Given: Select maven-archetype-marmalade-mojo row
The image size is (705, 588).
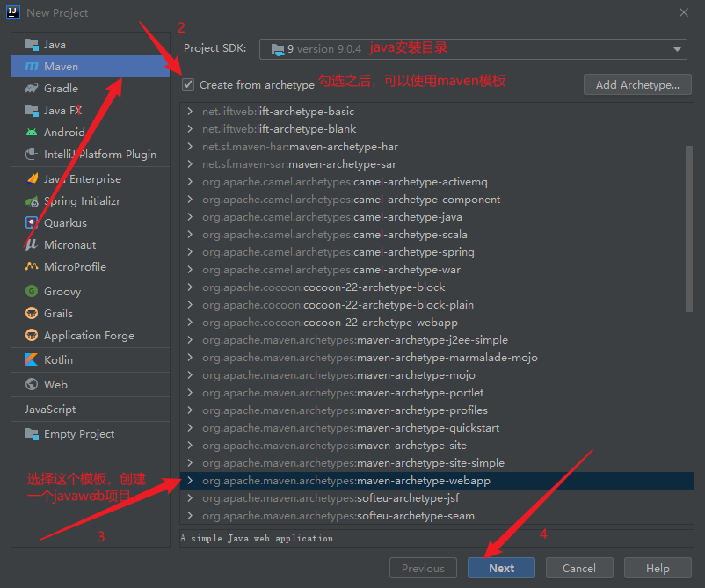Looking at the screenshot, I should click(x=437, y=358).
